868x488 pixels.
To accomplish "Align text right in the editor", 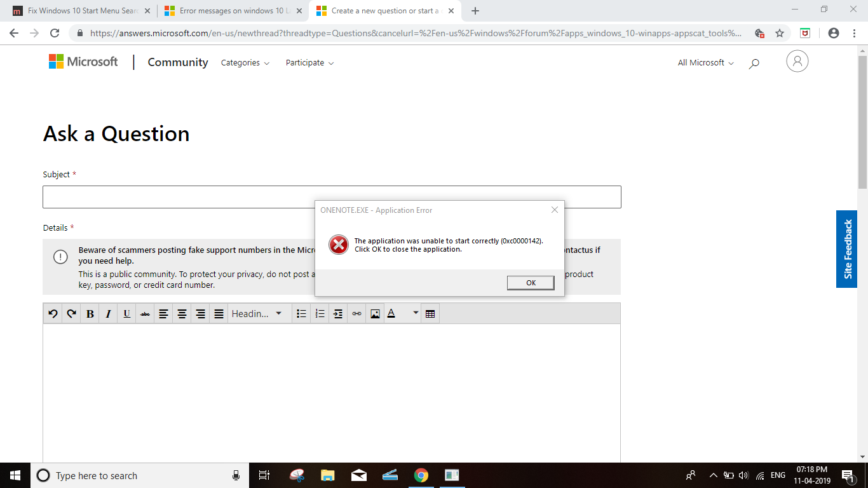I will point(200,313).
